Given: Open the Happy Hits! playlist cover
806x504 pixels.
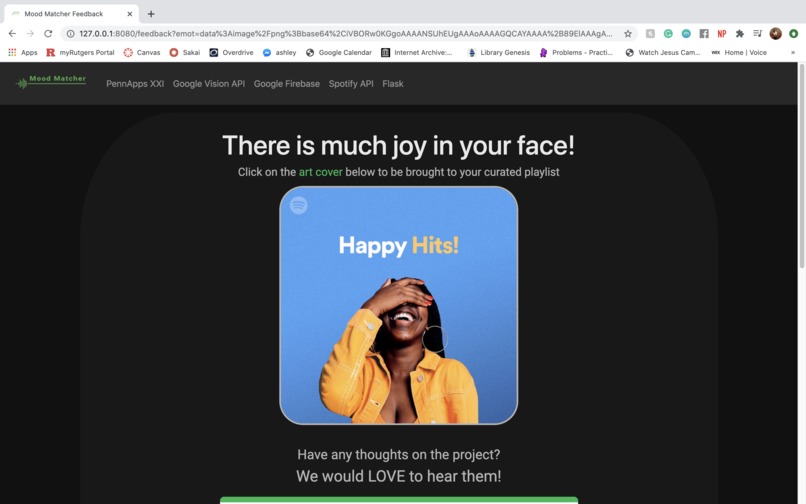Looking at the screenshot, I should click(x=398, y=305).
